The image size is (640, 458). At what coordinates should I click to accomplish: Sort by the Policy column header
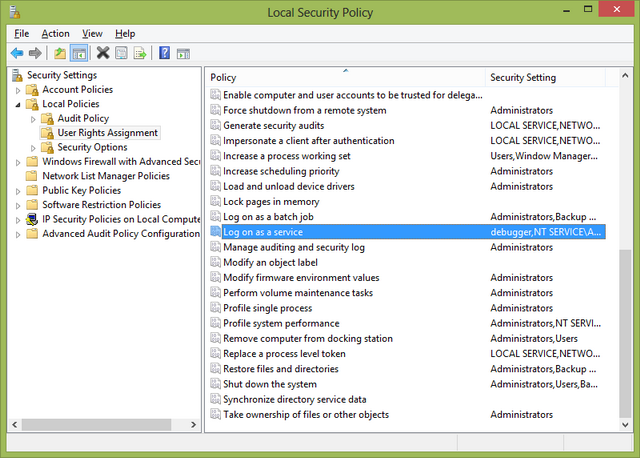(345, 77)
